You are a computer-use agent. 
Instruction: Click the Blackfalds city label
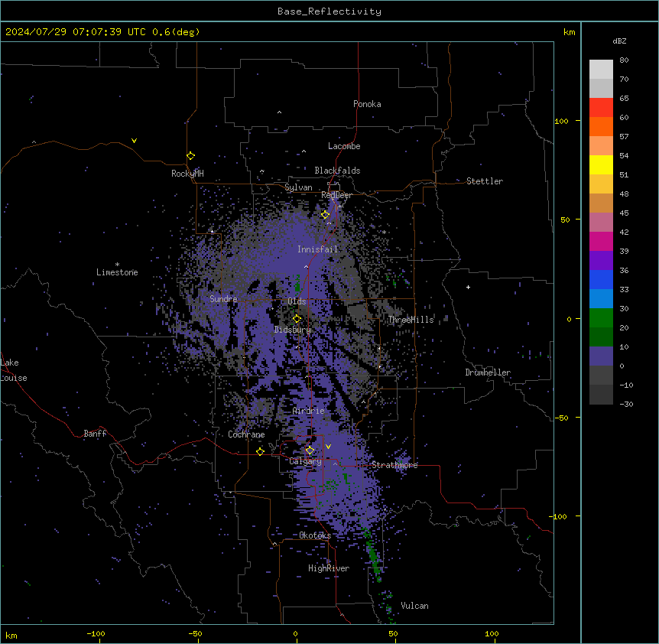(x=337, y=171)
